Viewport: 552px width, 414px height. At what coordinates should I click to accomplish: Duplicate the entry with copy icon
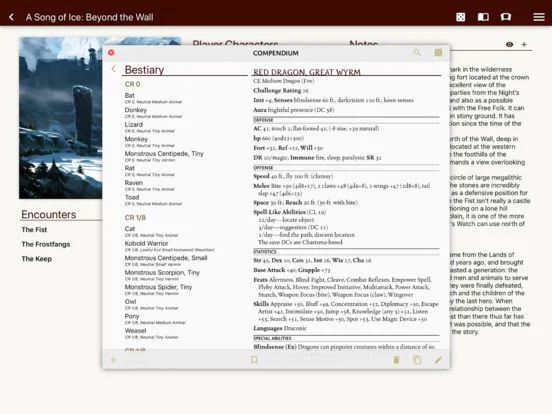click(x=417, y=360)
